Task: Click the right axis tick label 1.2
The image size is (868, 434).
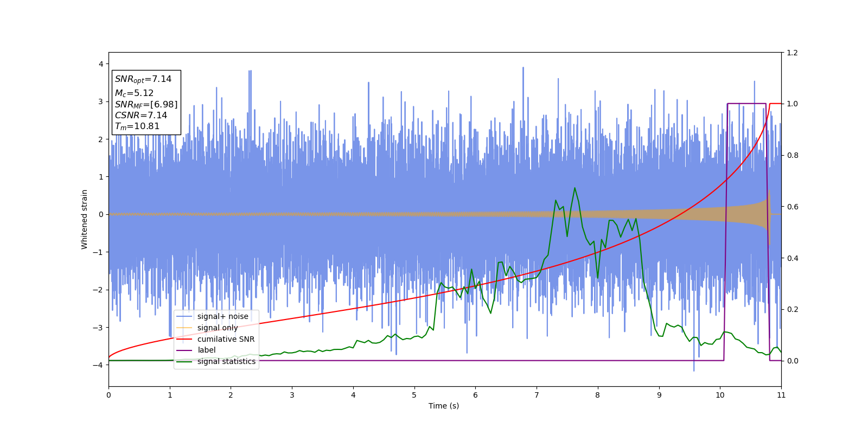Action: click(x=792, y=53)
